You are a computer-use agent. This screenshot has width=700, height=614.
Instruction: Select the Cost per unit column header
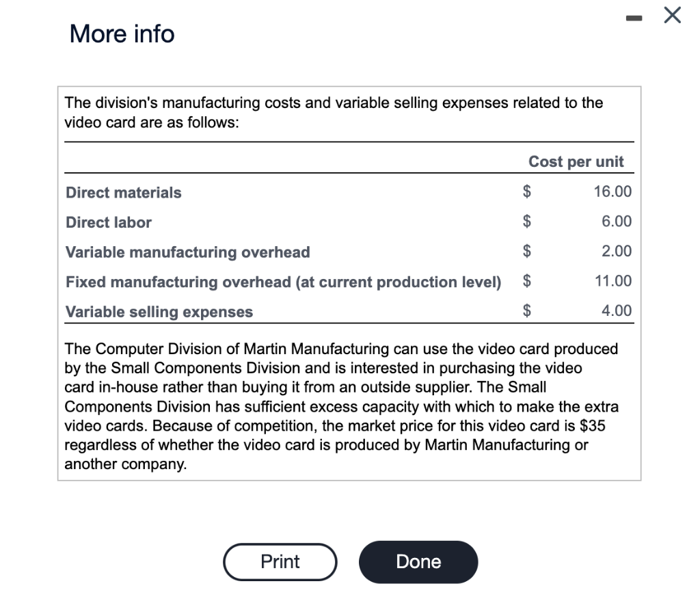pos(576,161)
